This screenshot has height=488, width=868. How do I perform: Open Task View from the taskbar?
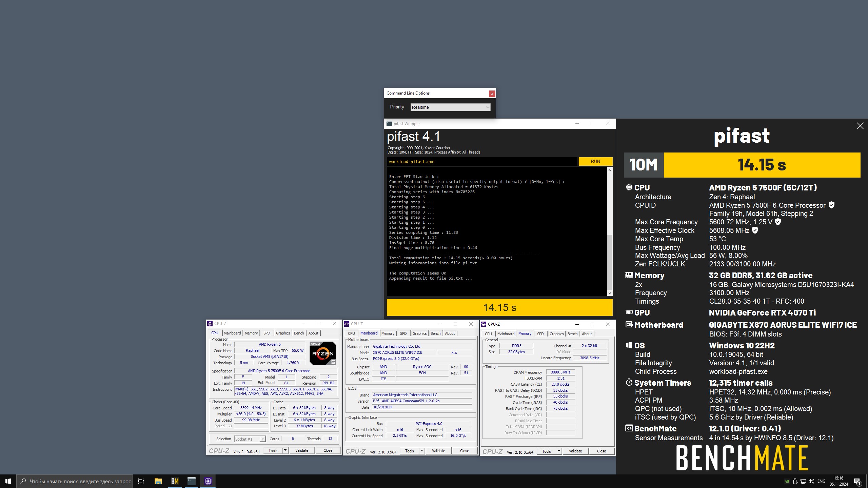tap(141, 481)
